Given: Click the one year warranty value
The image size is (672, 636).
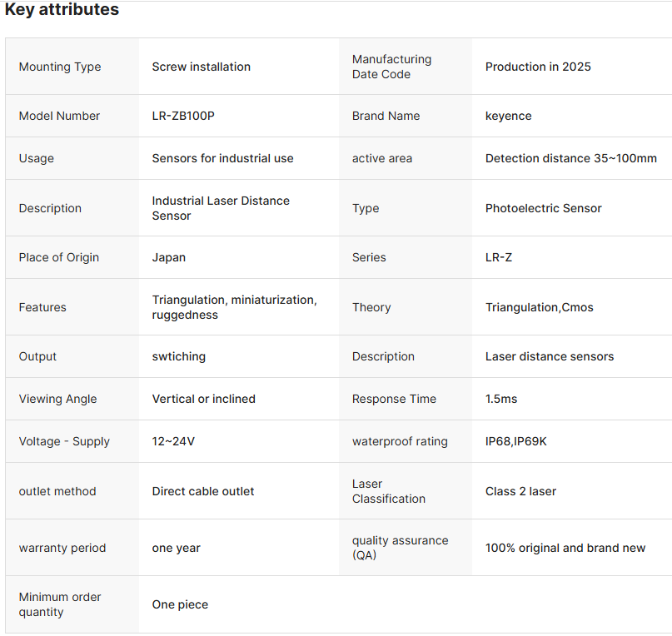Looking at the screenshot, I should 176,548.
